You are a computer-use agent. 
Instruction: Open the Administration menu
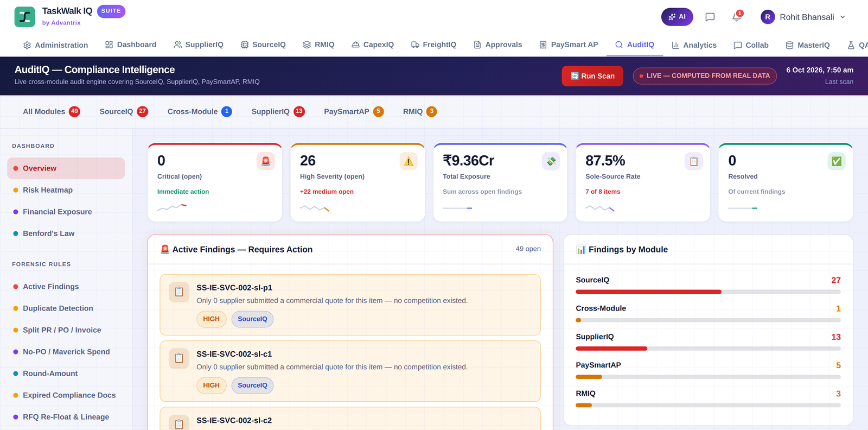[55, 45]
